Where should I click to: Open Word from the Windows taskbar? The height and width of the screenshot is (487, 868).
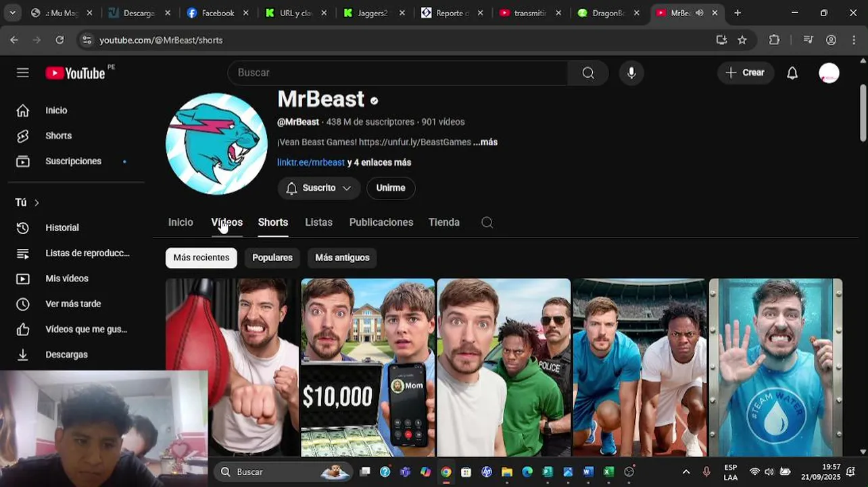coord(588,472)
